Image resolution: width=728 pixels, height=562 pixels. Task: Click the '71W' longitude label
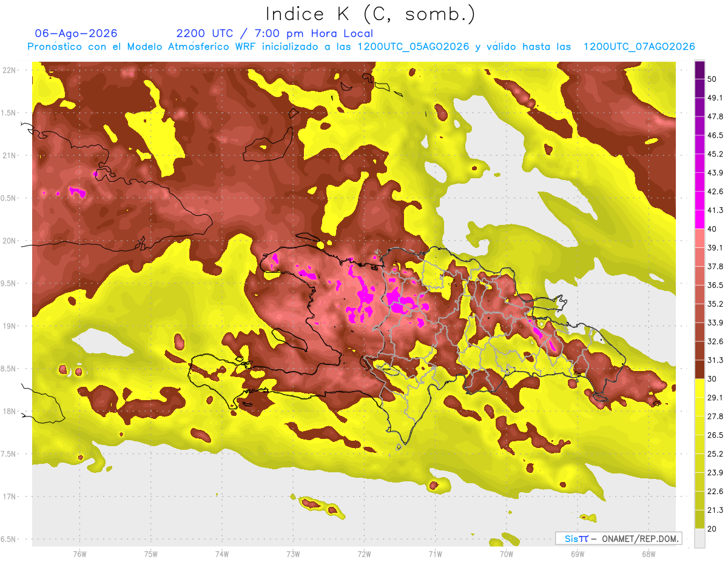tap(435, 554)
